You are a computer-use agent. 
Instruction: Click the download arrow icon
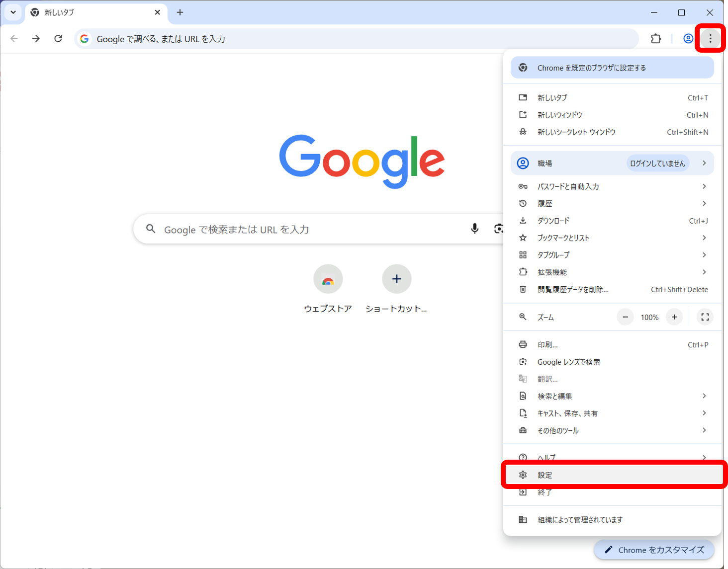click(523, 221)
